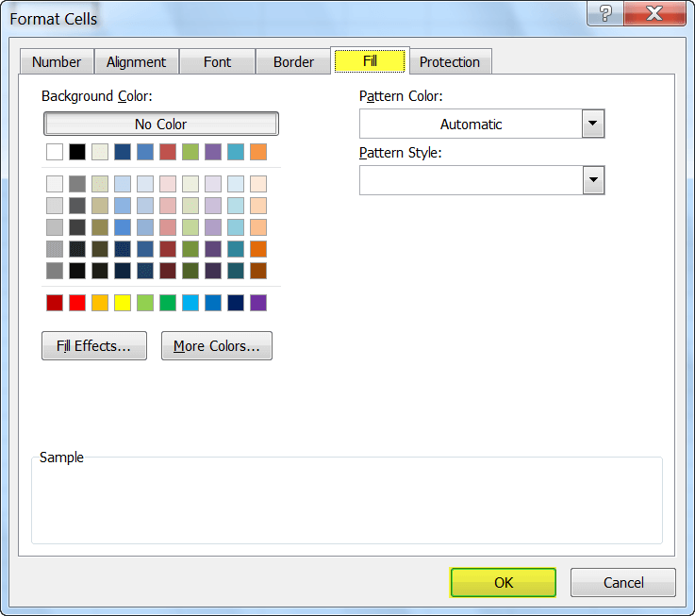Choose the dark navy blue theme swatch
Image resolution: width=695 pixels, height=616 pixels.
pos(123,152)
